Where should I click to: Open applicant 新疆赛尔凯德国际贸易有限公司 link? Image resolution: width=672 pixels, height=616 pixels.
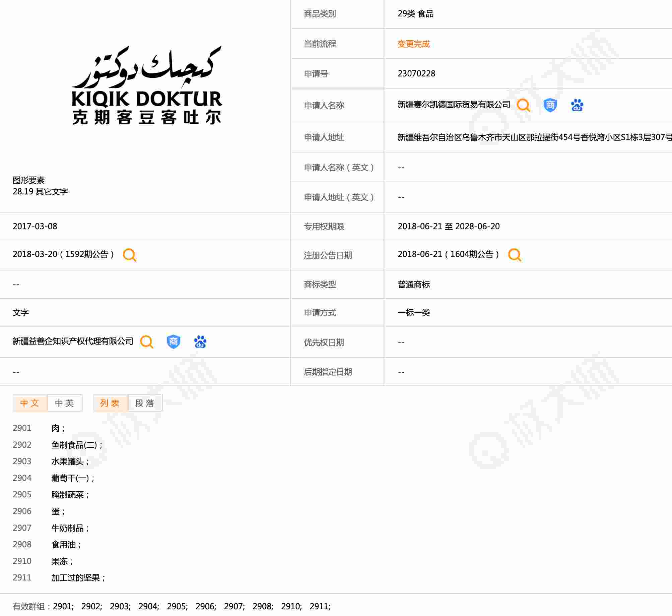tap(454, 105)
